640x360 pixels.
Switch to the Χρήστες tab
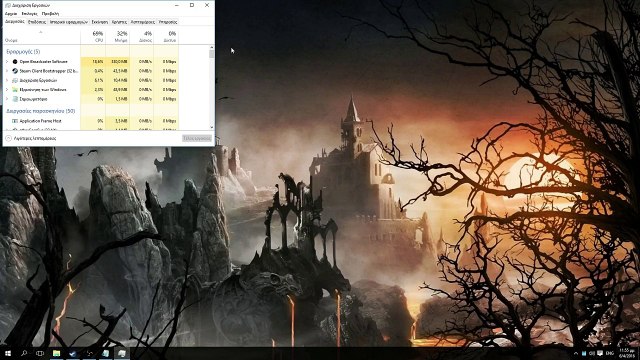click(119, 22)
